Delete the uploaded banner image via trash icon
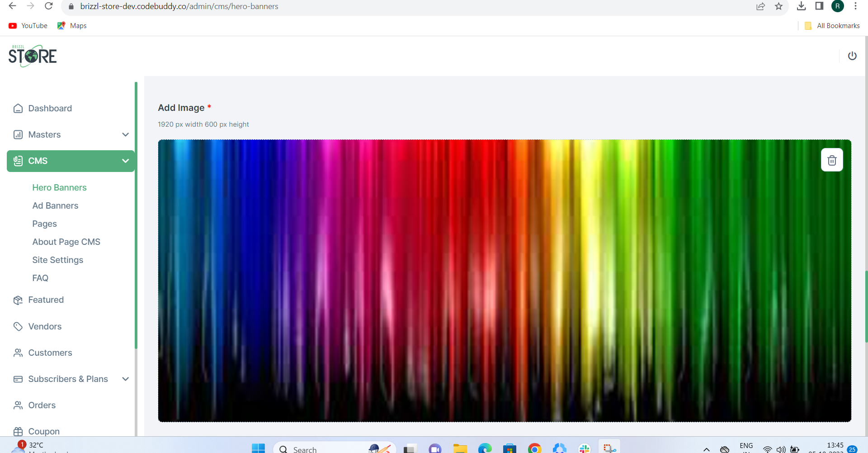Screen dimensions: 868x453 (x=832, y=160)
